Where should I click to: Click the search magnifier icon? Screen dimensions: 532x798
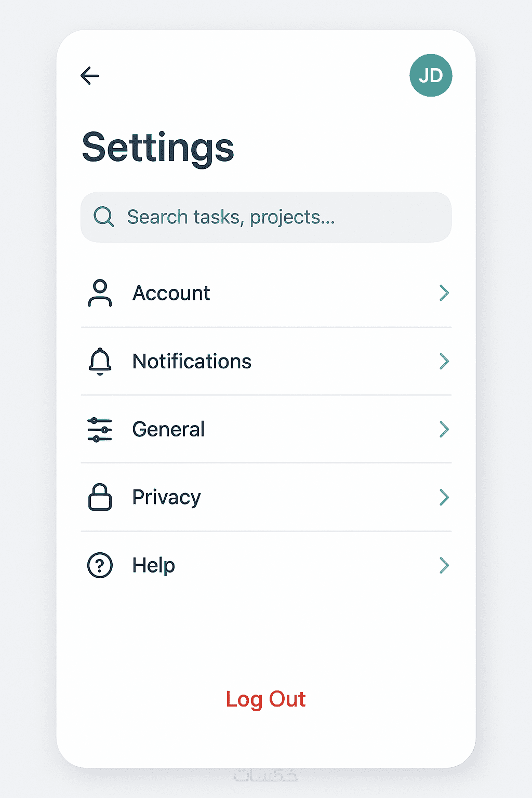pyautogui.click(x=104, y=217)
